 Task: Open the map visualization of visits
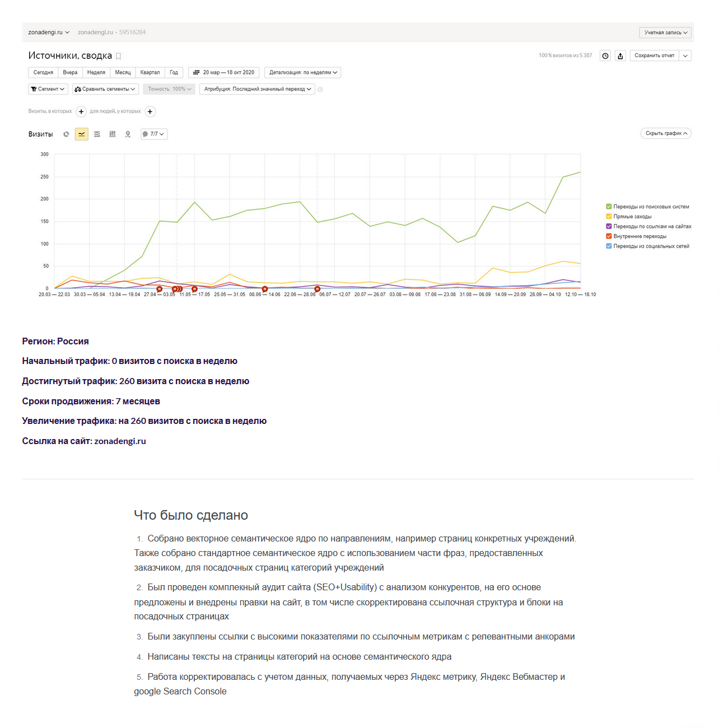click(128, 134)
